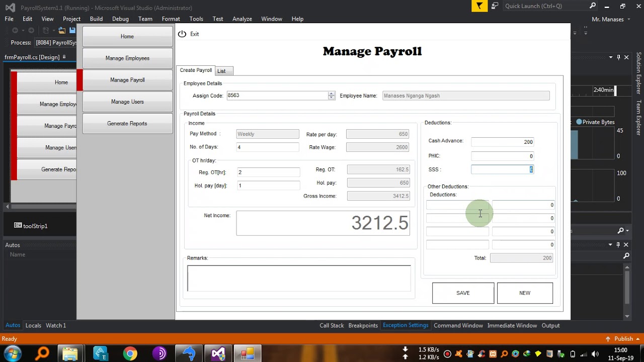Open the Analyze menu
Image resolution: width=644 pixels, height=362 pixels.
pos(242,19)
